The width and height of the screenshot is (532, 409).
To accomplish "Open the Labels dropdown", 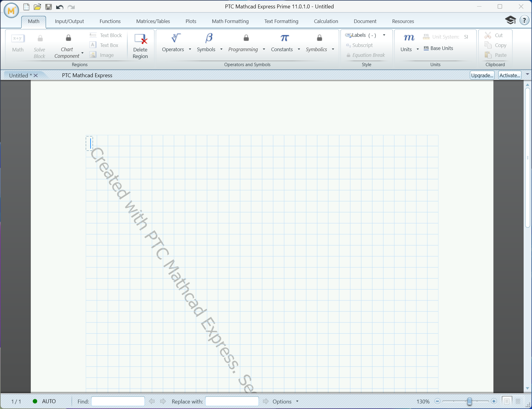I will (x=384, y=35).
